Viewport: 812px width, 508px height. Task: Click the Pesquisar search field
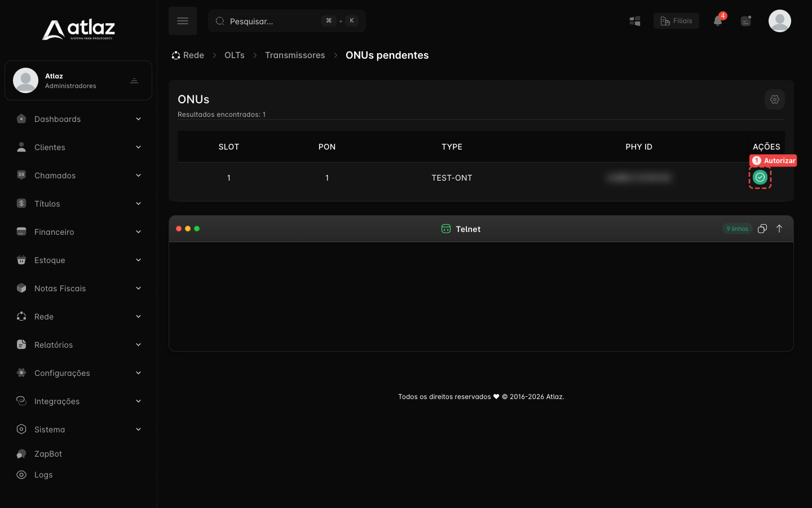tap(287, 21)
